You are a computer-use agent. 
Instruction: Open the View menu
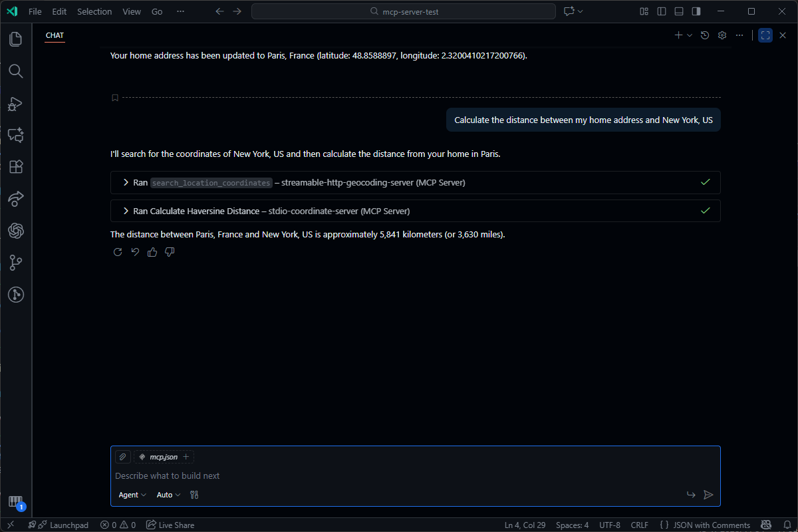(x=132, y=11)
